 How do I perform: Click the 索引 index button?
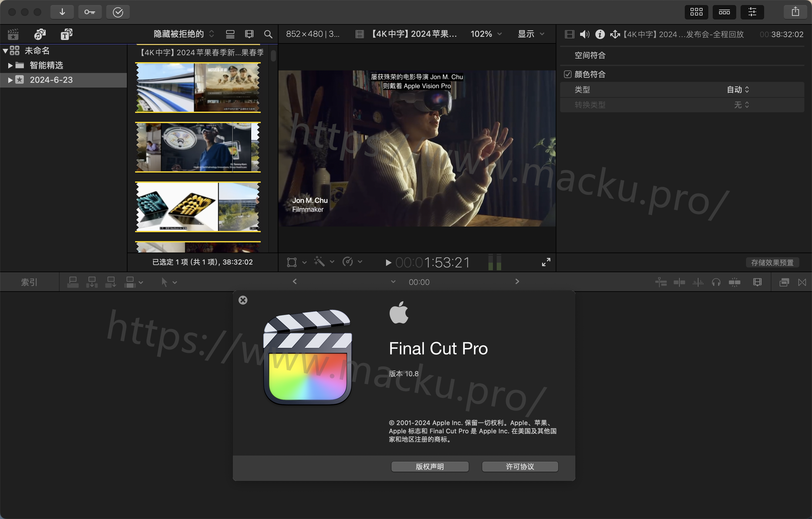[x=29, y=282]
